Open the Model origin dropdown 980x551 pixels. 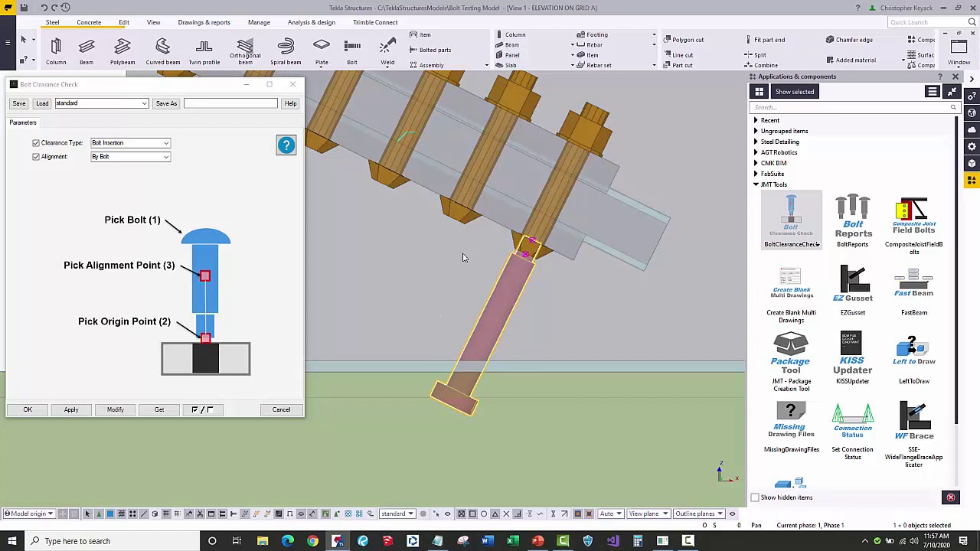[x=28, y=514]
